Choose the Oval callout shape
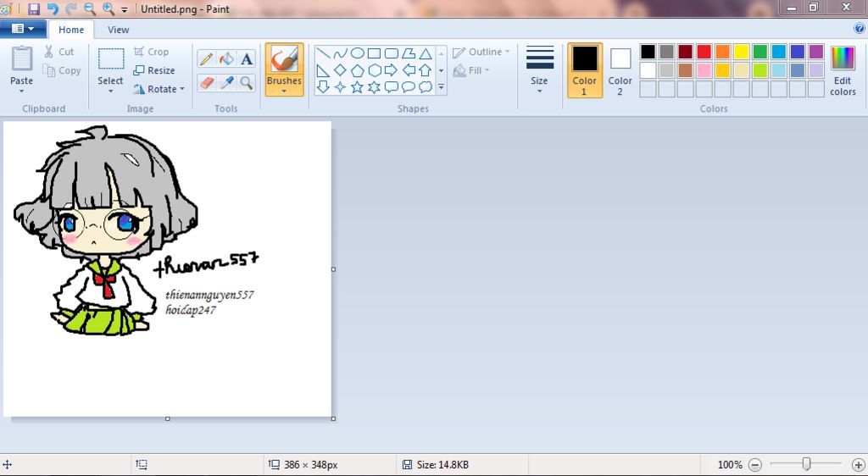Image resolution: width=868 pixels, height=476 pixels. 409,86
